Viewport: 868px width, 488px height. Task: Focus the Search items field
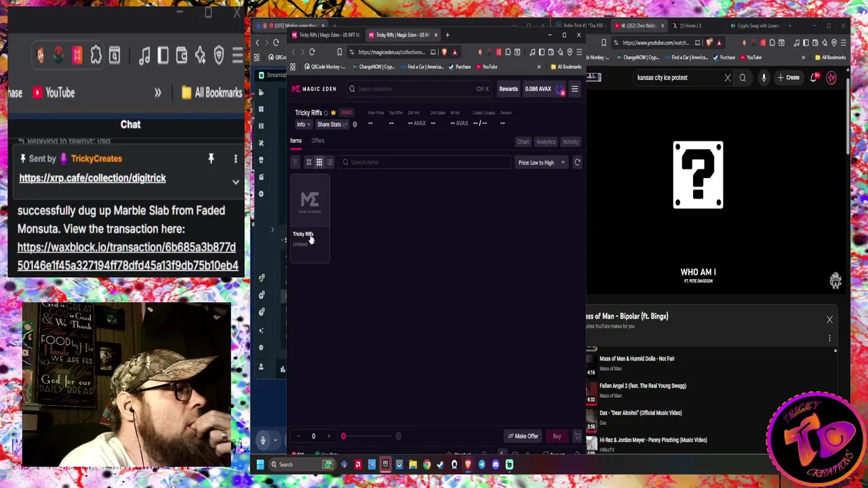(425, 162)
